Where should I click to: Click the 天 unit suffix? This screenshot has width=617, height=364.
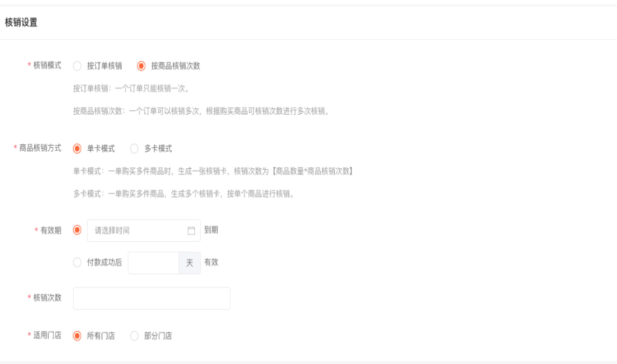190,263
